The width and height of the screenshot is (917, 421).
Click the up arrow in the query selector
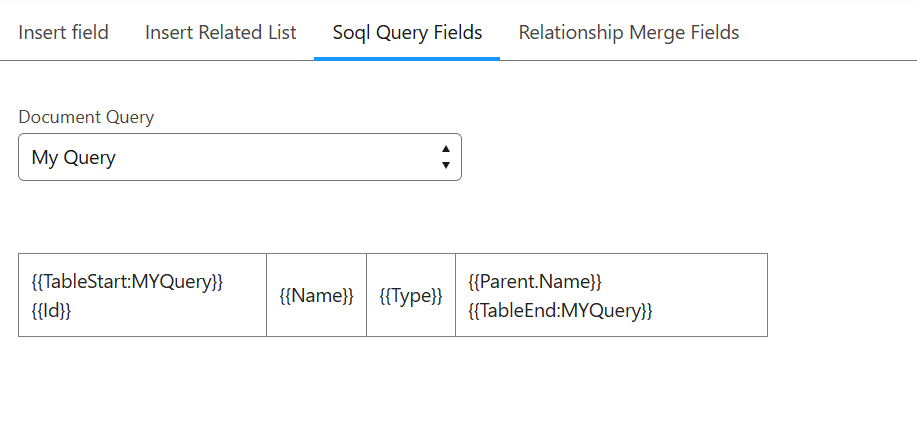pos(445,149)
